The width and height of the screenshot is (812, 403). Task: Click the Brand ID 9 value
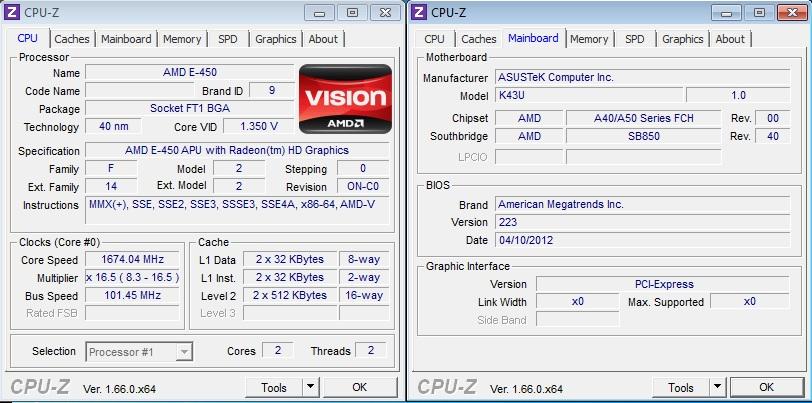point(271,90)
